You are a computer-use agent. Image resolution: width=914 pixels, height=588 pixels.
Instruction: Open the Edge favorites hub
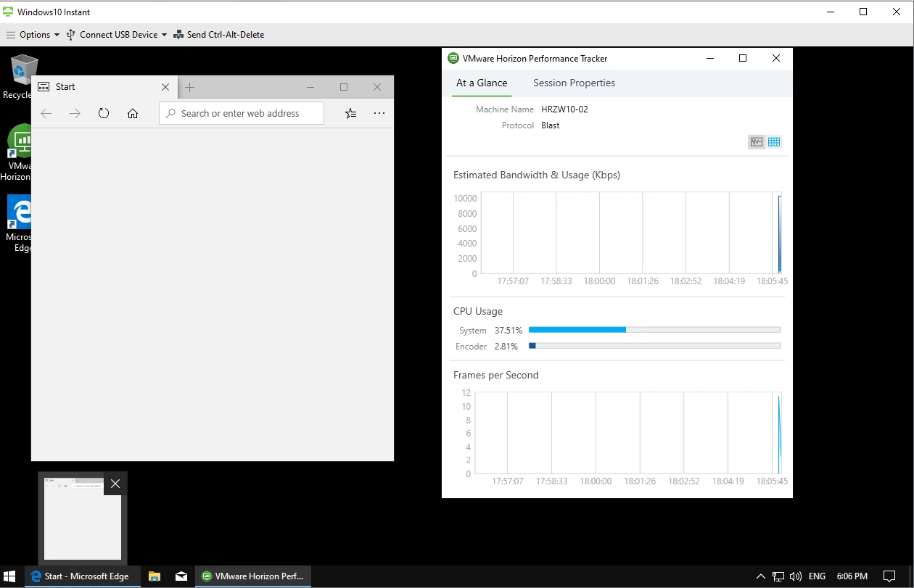pos(351,113)
